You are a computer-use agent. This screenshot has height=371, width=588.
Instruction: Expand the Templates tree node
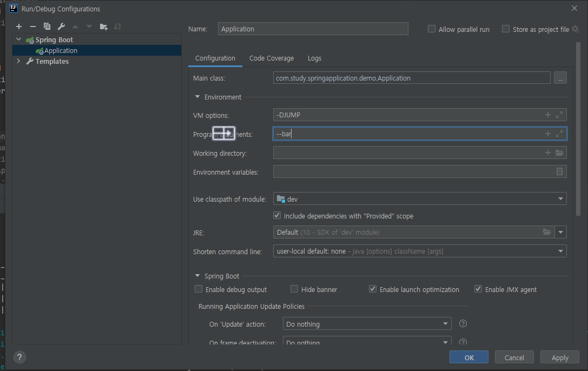pos(19,61)
